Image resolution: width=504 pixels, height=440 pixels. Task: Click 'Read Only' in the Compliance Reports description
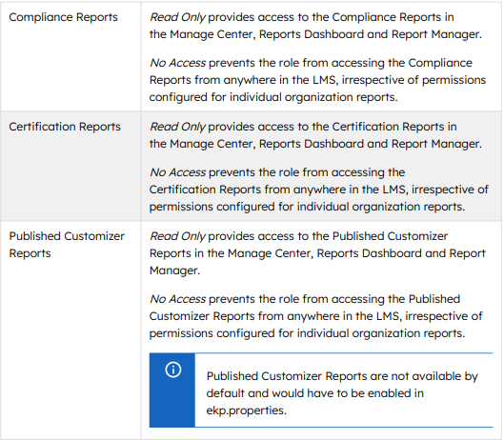pyautogui.click(x=177, y=17)
